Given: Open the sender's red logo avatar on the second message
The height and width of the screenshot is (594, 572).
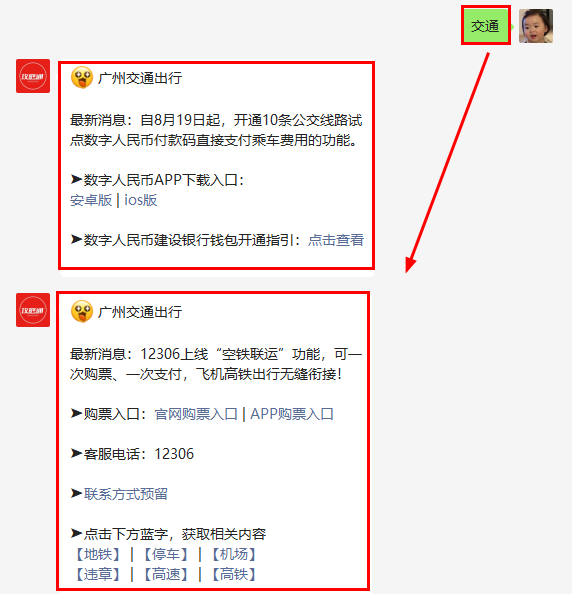Looking at the screenshot, I should (x=33, y=310).
